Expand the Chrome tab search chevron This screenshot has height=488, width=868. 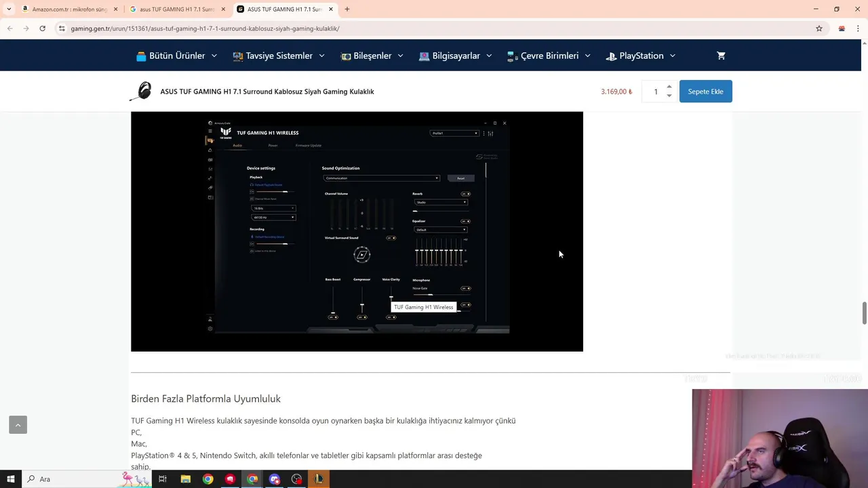8,9
